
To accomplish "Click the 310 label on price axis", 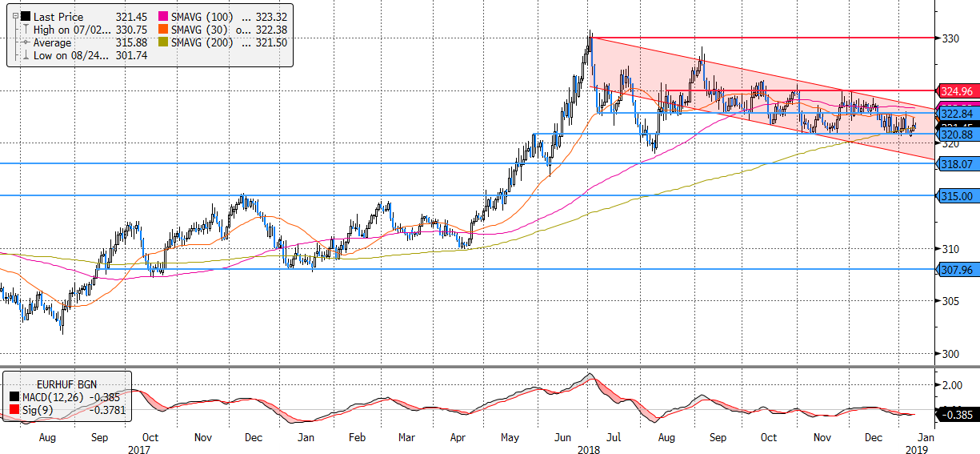I will 950,249.
